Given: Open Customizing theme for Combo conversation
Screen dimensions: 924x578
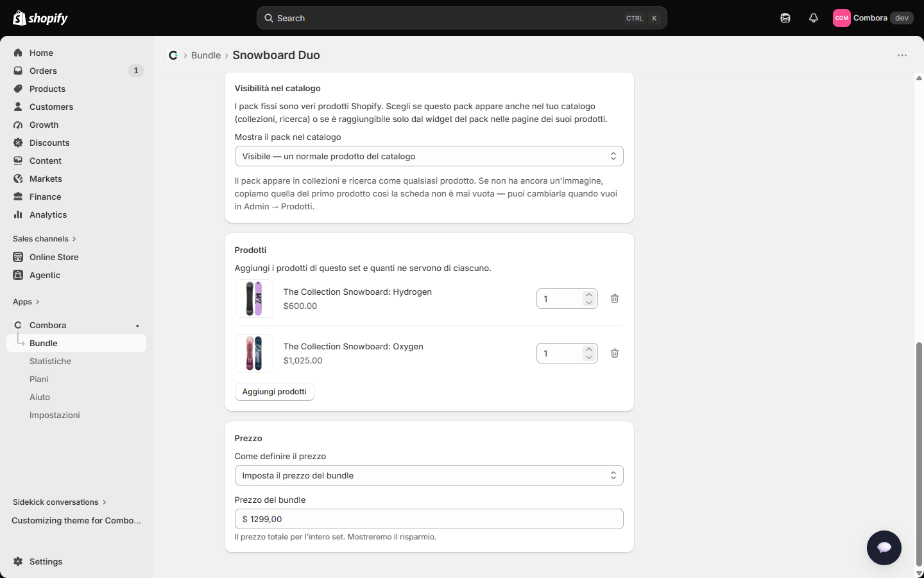Looking at the screenshot, I should 76,520.
